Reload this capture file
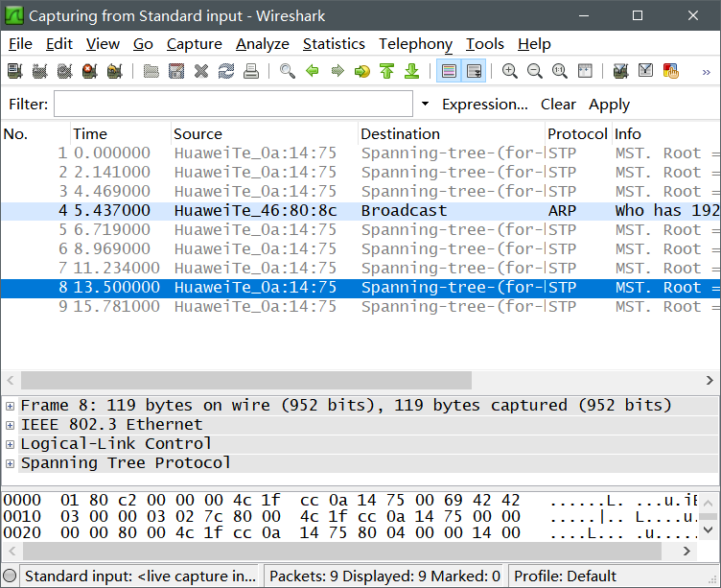Viewport: 721px width, 588px height. pyautogui.click(x=225, y=71)
